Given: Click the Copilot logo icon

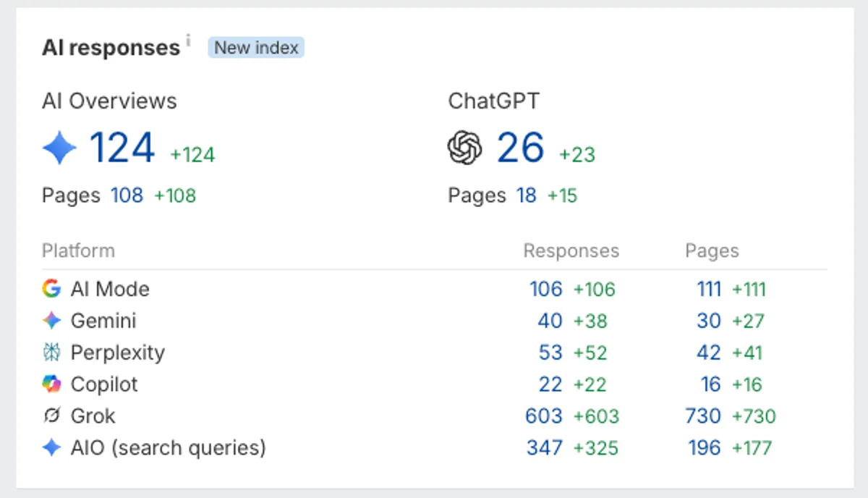Looking at the screenshot, I should 51,384.
